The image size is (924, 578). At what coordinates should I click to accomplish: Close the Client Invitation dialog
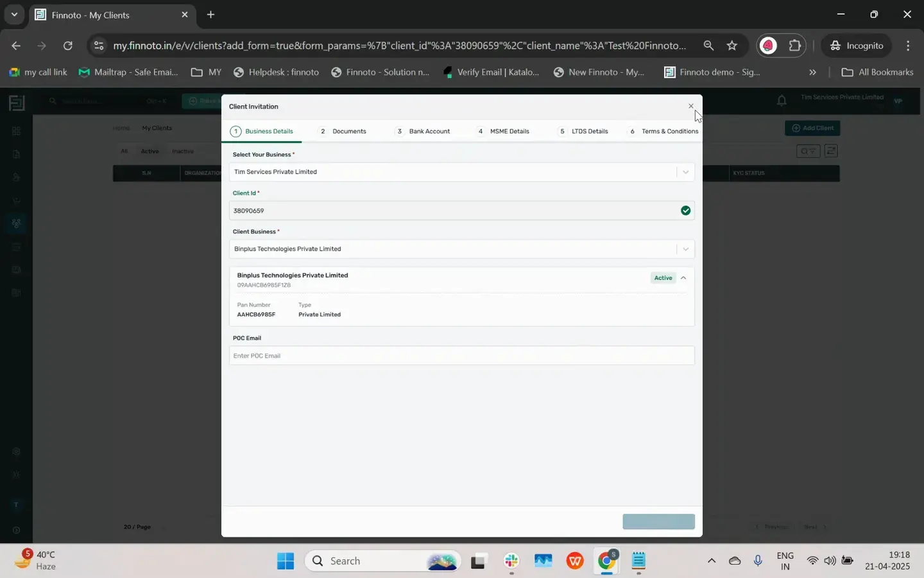[x=690, y=106]
